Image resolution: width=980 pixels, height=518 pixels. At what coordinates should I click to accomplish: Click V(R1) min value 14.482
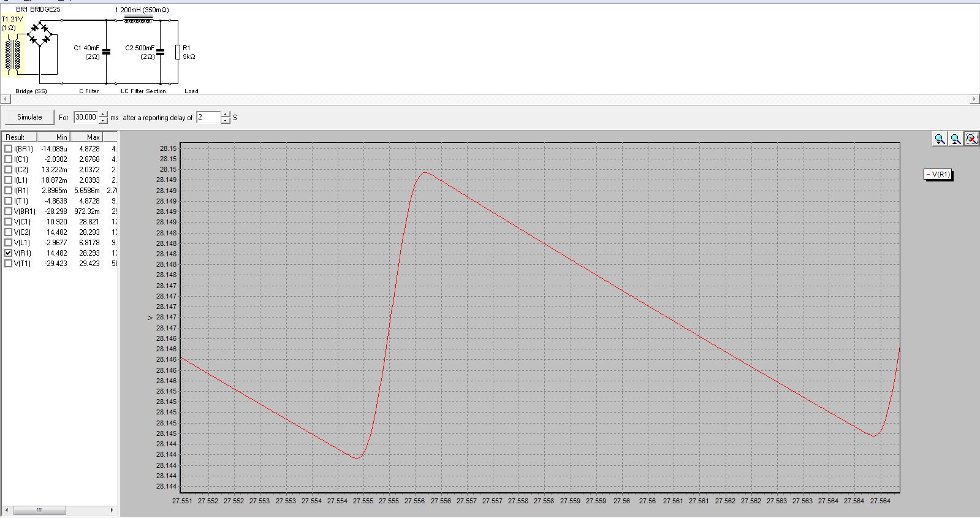click(x=57, y=253)
